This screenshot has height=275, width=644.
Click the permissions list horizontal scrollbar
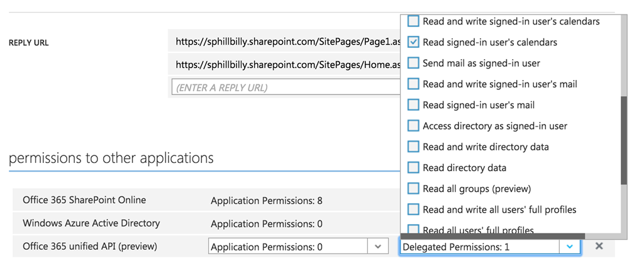492,237
